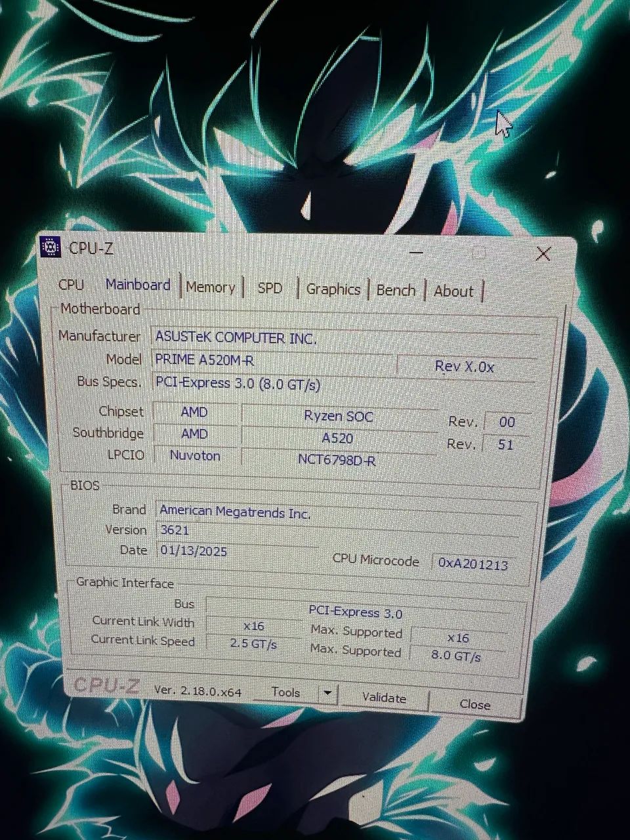This screenshot has height=840, width=630.
Task: Minimize the CPU-Z window
Action: click(416, 251)
